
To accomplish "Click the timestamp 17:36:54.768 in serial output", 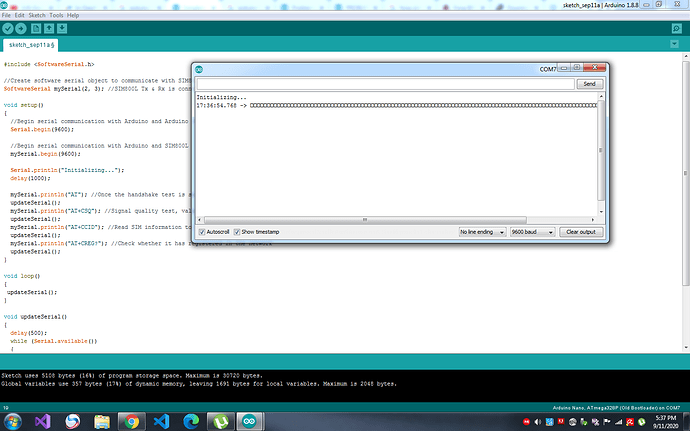I will [217, 106].
